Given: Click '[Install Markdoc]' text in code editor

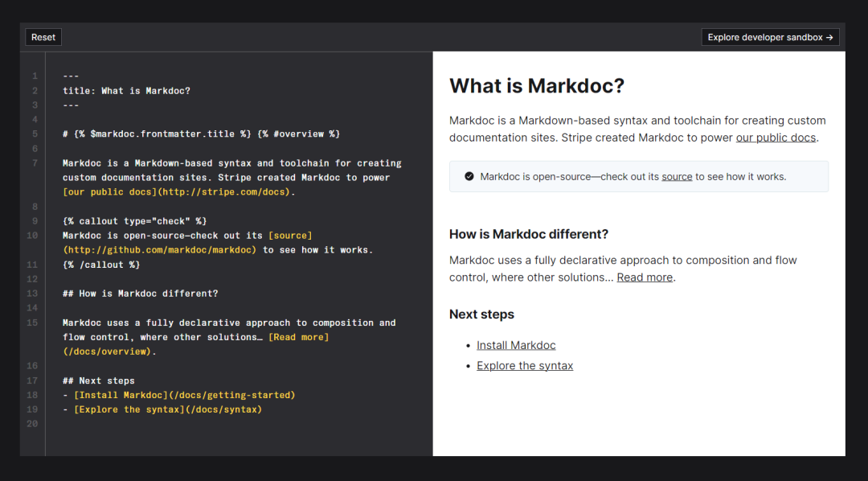Looking at the screenshot, I should [118, 395].
